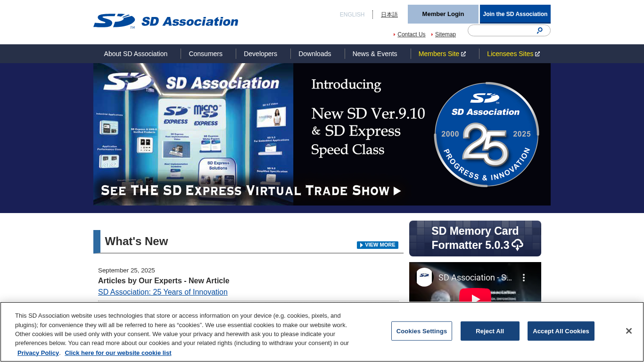Click the video title SD Association
Image resolution: width=644 pixels, height=362 pixels.
click(475, 278)
